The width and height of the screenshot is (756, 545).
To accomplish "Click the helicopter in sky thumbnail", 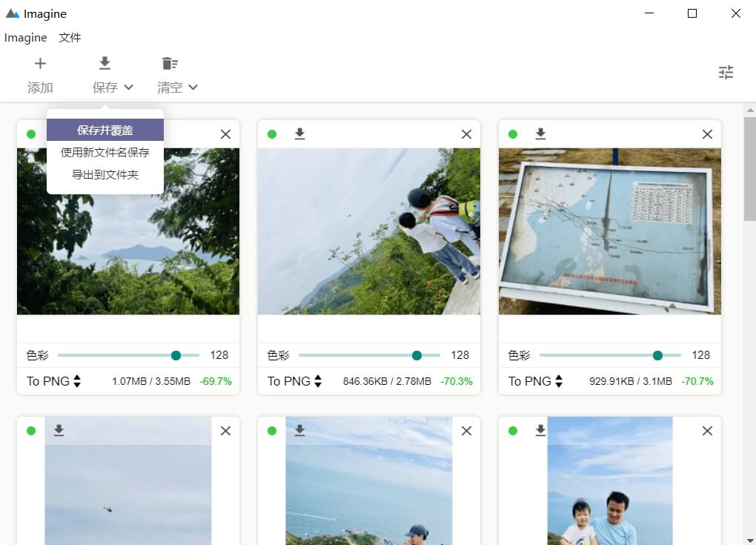I will click(128, 482).
